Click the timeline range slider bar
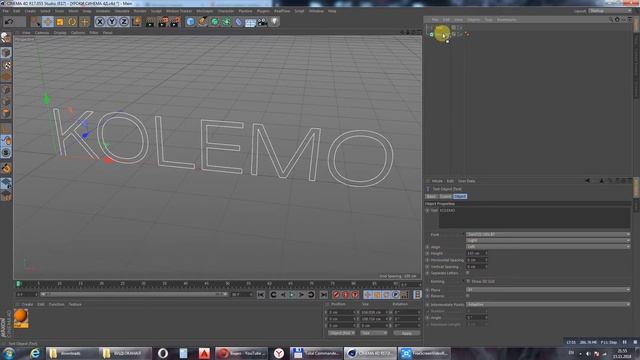Viewport: 640px width, 360px height. (x=133, y=294)
